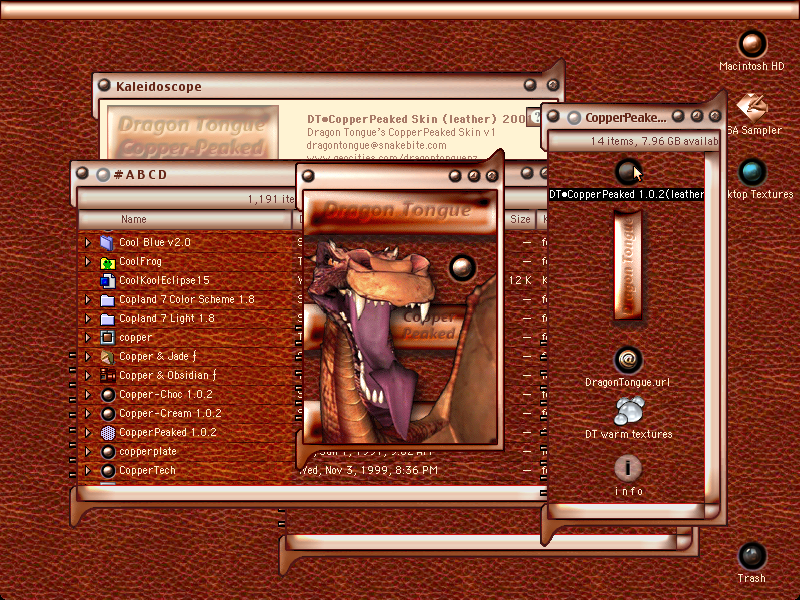Select the CoolFrog folder icon
800x600 pixels.
(107, 262)
